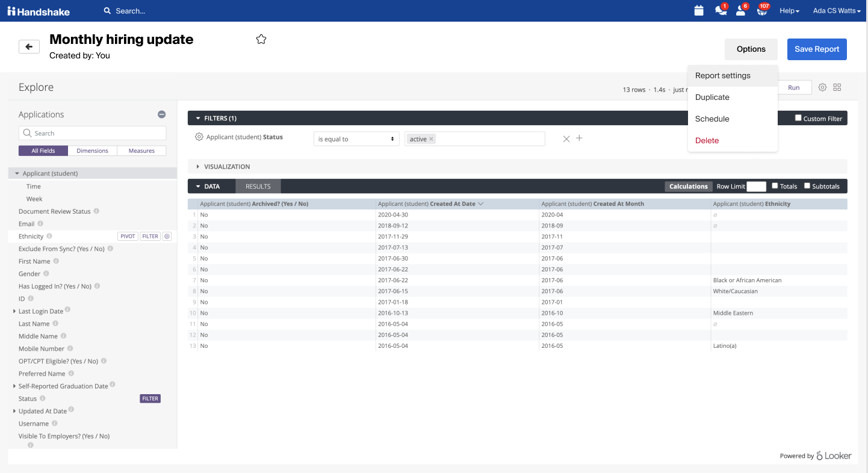Show info icon next to Middle Name
This screenshot has height=473, width=868.
coord(63,336)
